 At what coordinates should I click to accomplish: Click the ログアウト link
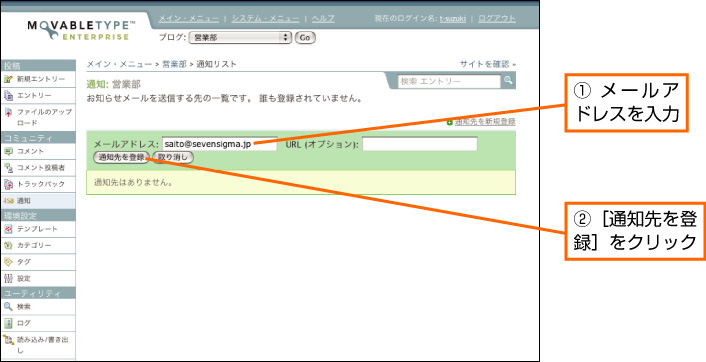click(497, 18)
